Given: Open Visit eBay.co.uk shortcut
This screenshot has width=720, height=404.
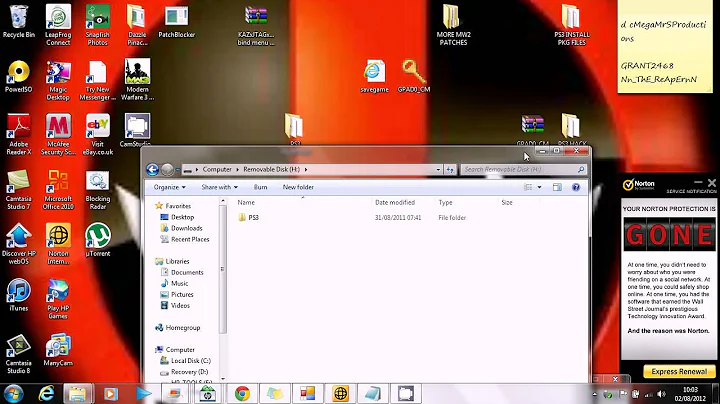Looking at the screenshot, I should click(97, 134).
